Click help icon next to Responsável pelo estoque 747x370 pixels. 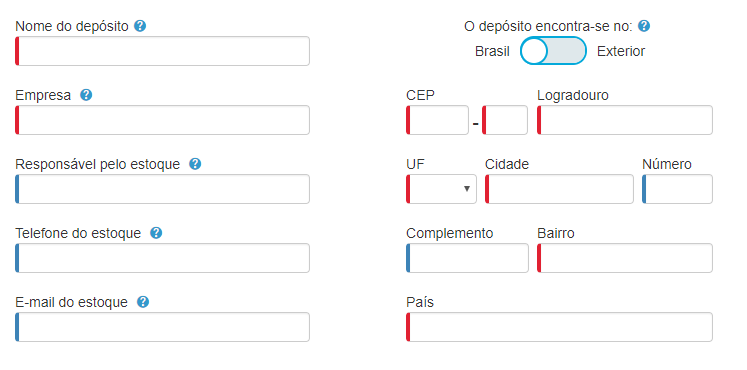tap(195, 164)
